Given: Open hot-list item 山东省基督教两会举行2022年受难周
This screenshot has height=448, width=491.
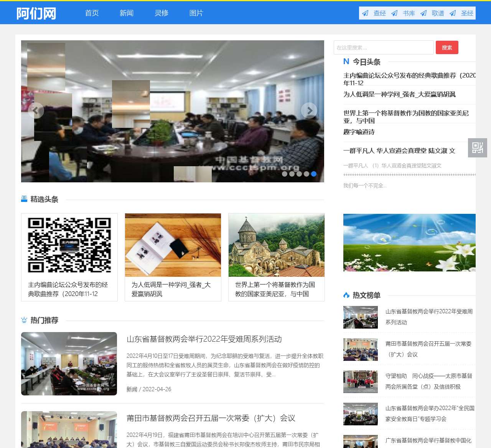Looking at the screenshot, I should [x=429, y=317].
